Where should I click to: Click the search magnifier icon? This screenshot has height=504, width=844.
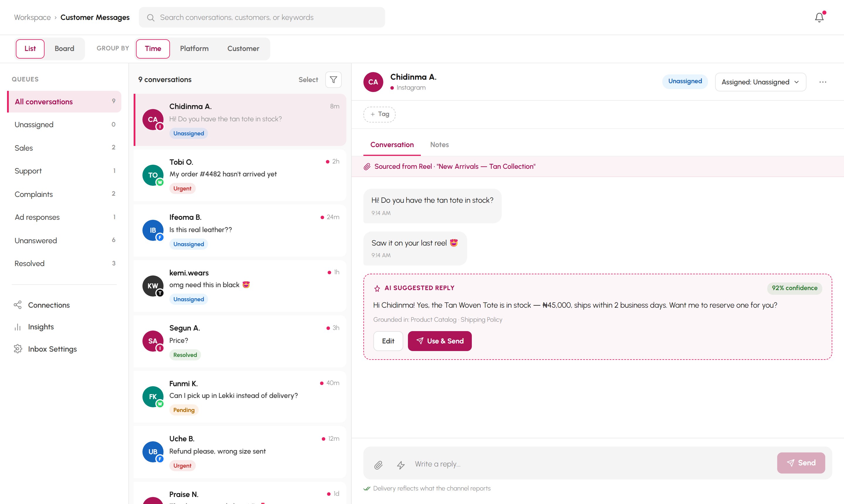click(x=150, y=18)
